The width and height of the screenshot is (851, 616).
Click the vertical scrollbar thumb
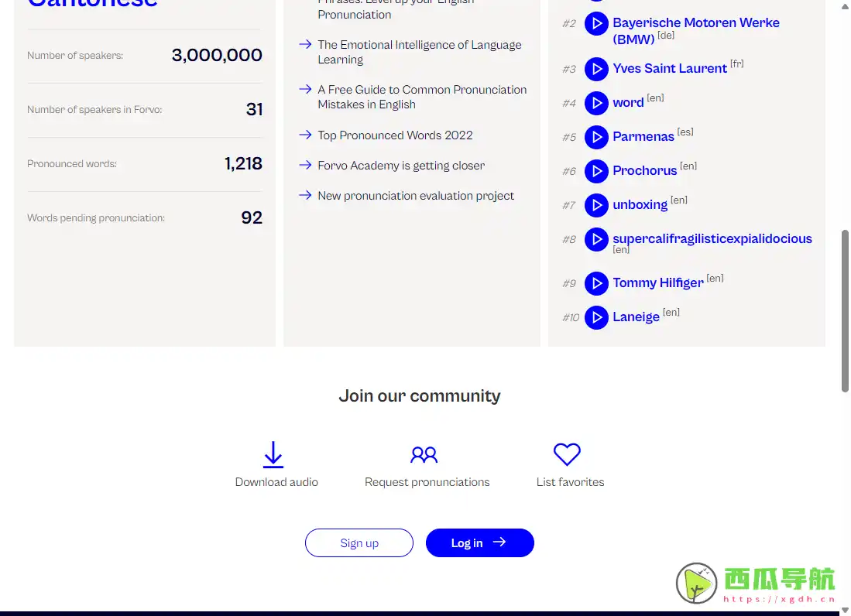point(845,311)
